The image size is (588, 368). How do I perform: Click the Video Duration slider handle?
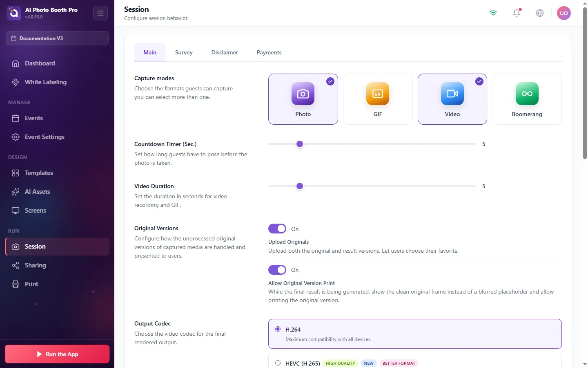(300, 186)
